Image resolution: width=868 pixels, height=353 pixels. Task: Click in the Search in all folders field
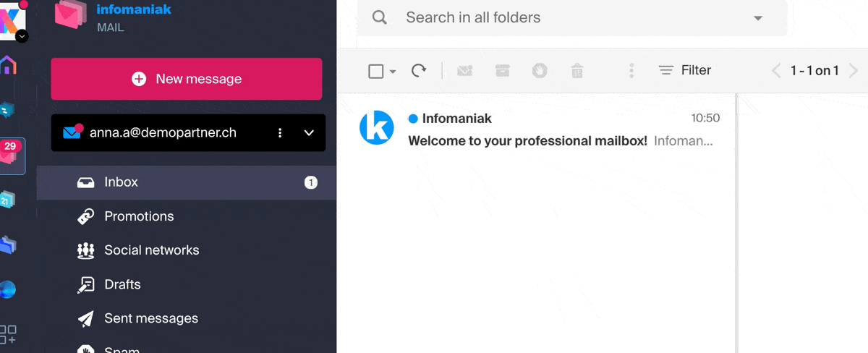point(571,17)
